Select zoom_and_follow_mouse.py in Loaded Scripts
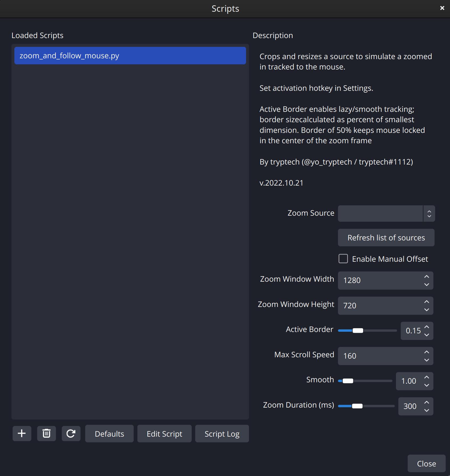Viewport: 450px width, 476px height. point(130,55)
